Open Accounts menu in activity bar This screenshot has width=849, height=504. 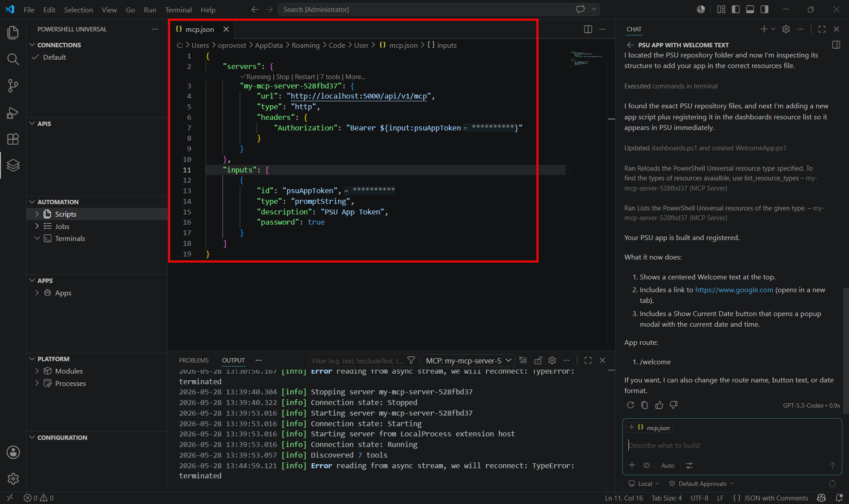click(13, 452)
